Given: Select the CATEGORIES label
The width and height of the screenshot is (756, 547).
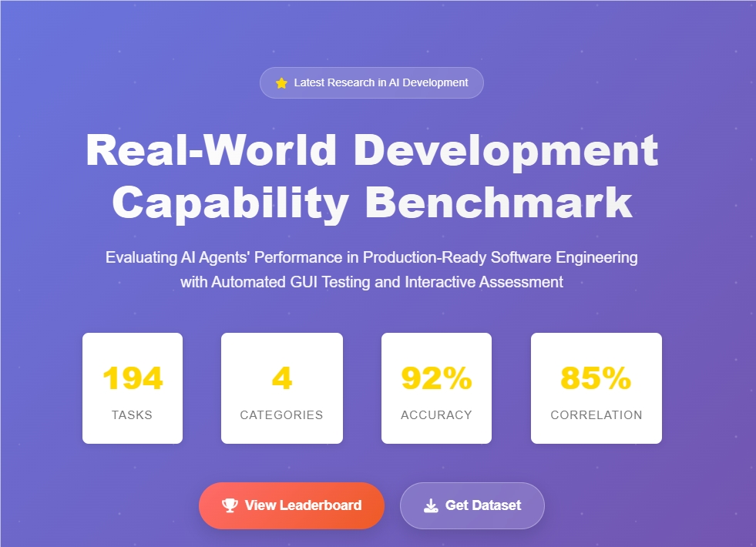Looking at the screenshot, I should (x=281, y=414).
